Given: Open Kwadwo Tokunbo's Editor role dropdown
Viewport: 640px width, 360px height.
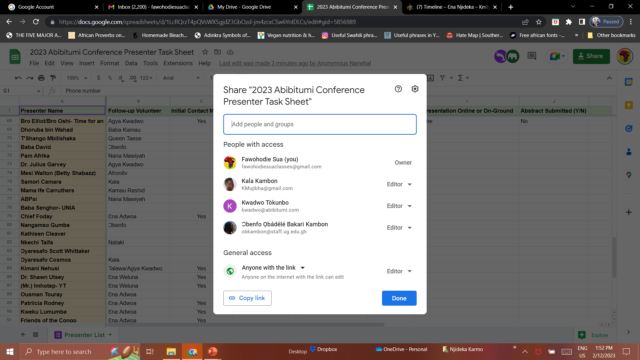Looking at the screenshot, I should 399,206.
